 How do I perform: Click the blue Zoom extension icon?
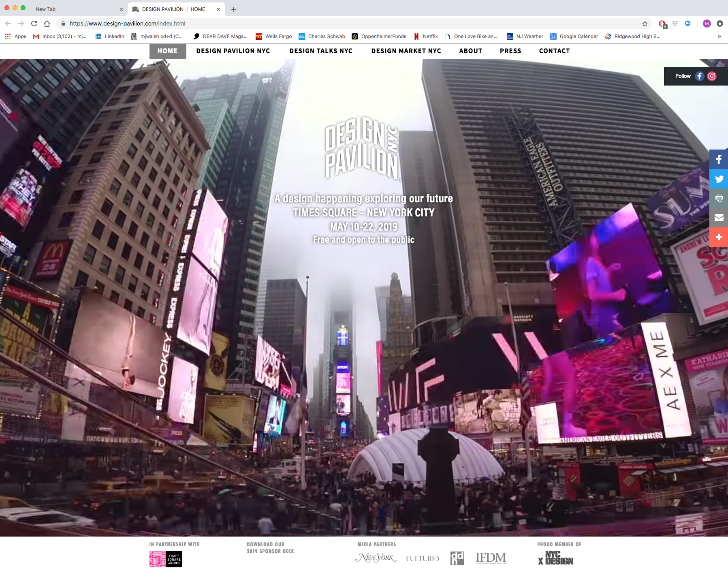point(688,24)
